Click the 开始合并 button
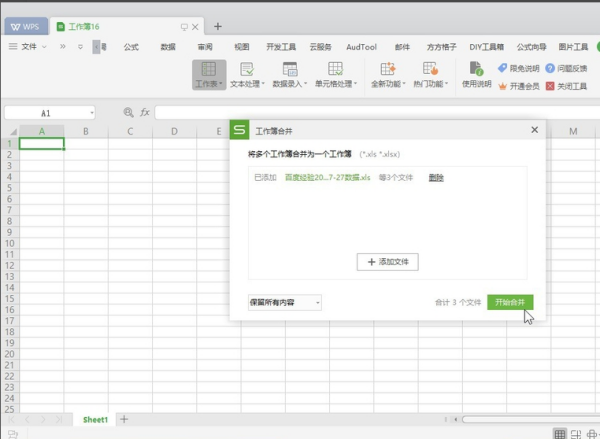This screenshot has width=600, height=439. tap(510, 301)
